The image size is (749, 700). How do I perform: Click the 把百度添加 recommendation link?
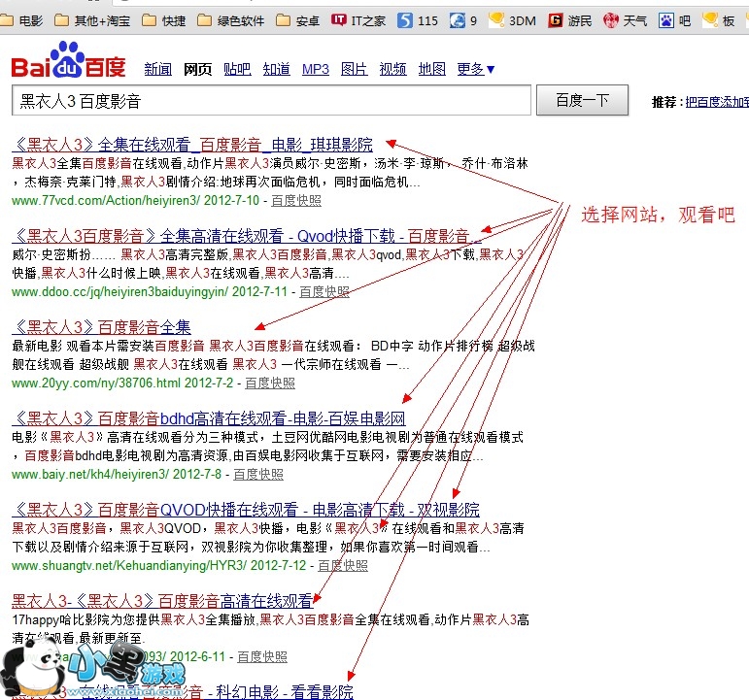coord(717,102)
